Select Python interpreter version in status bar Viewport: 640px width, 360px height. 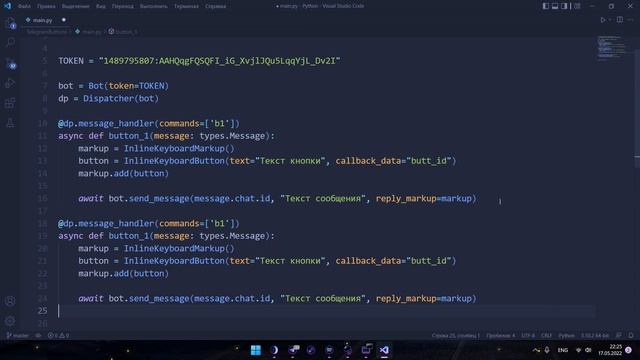tap(595, 336)
